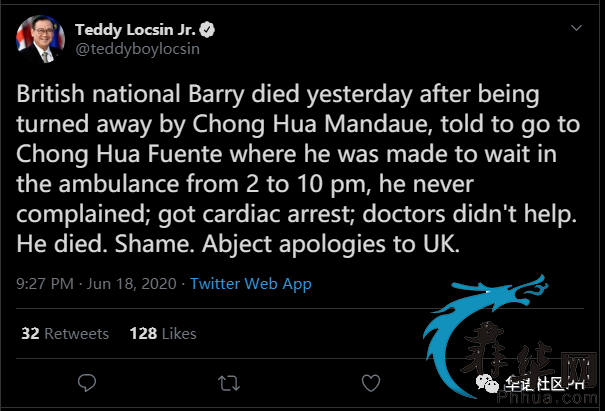The image size is (605, 411).
Task: Like the tweet with the heart icon
Action: (371, 382)
